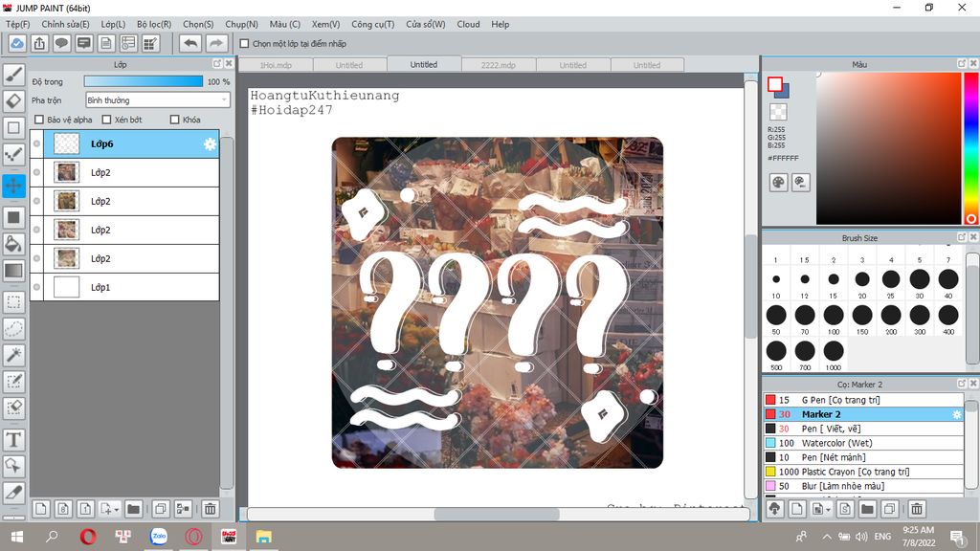Viewport: 980px width, 551px height.
Task: Select the Eraser tool
Action: pyautogui.click(x=13, y=101)
